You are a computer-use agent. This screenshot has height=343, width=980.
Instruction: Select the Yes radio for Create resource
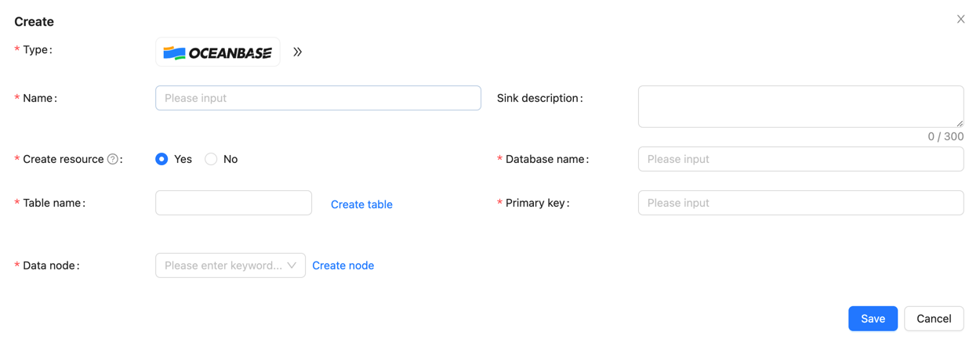coord(162,159)
